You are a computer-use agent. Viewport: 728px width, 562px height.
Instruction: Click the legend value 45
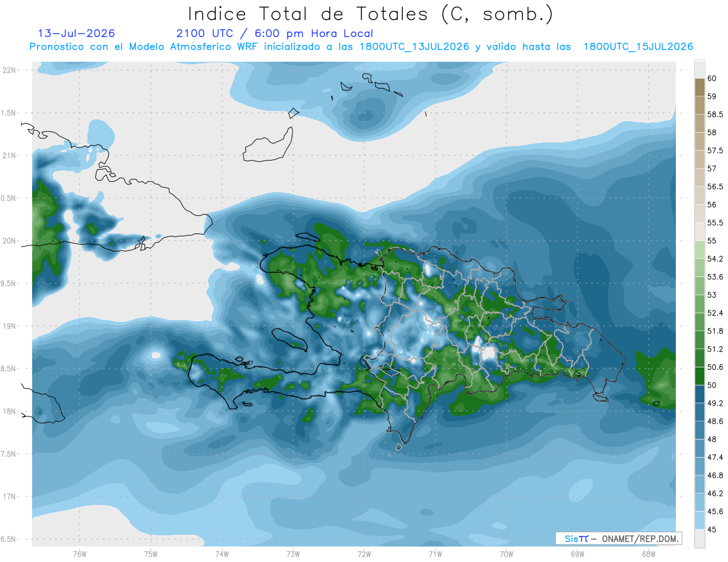712,530
